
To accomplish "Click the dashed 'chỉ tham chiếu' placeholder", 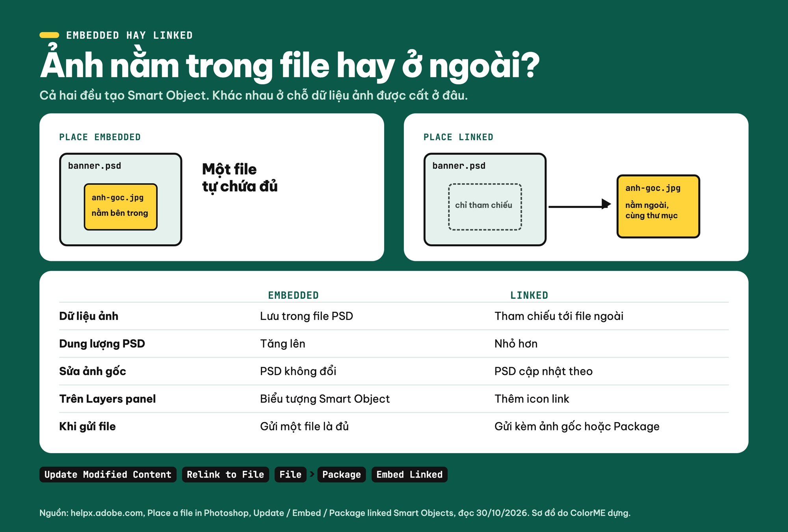I will pyautogui.click(x=485, y=207).
